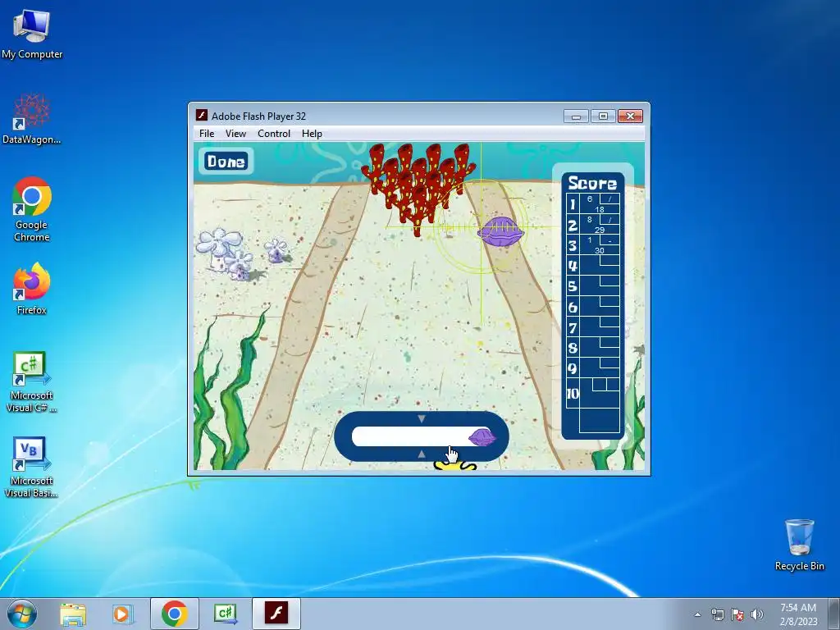This screenshot has width=840, height=630.
Task: Close the Adobe Flash Player window
Action: tap(630, 116)
